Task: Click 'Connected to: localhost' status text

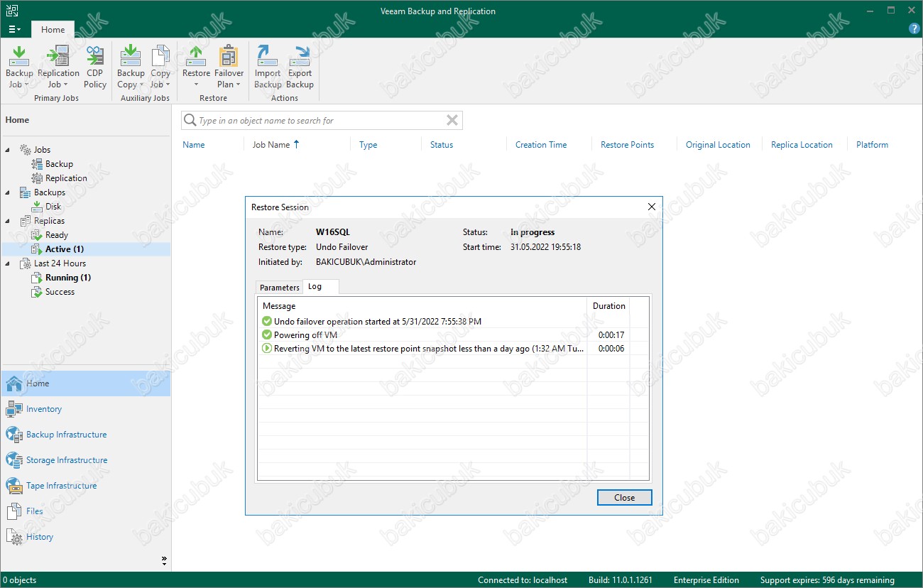Action: click(523, 580)
